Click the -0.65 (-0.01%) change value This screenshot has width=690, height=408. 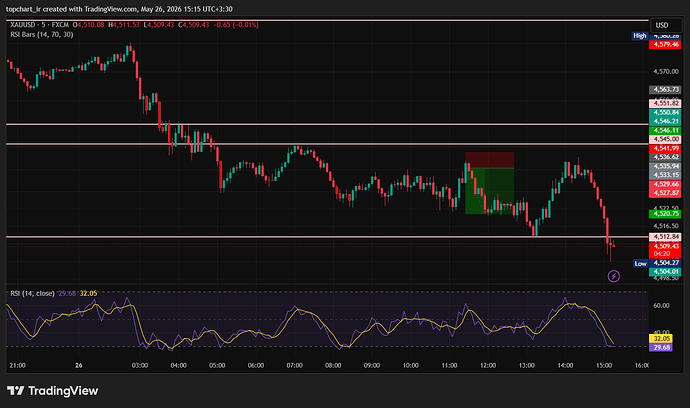(236, 25)
